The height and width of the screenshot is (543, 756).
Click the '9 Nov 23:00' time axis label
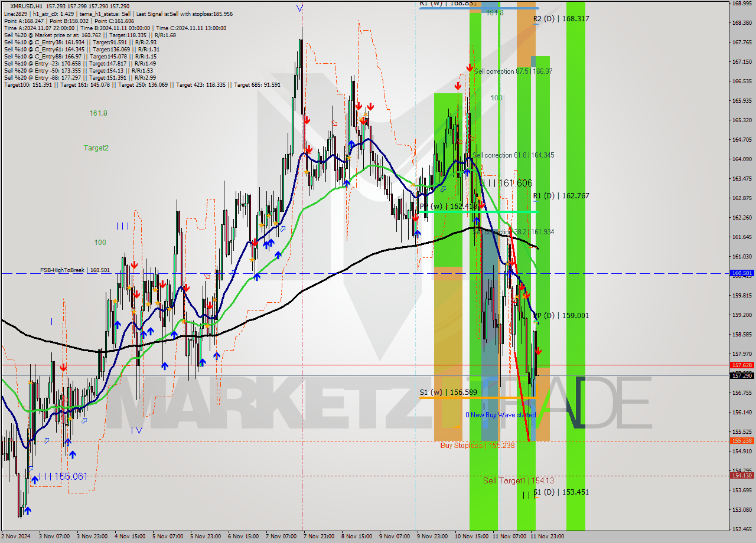(x=432, y=537)
